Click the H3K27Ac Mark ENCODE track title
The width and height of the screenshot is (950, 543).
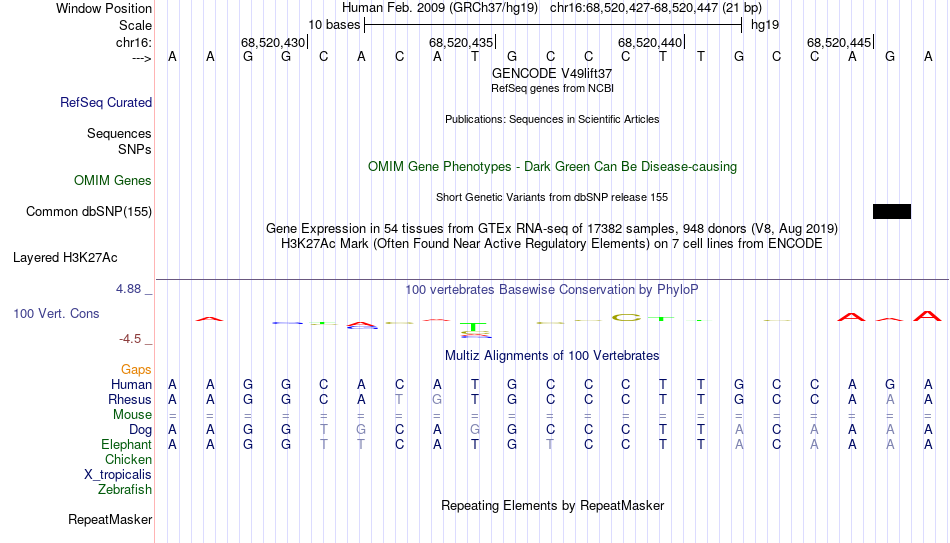(552, 244)
